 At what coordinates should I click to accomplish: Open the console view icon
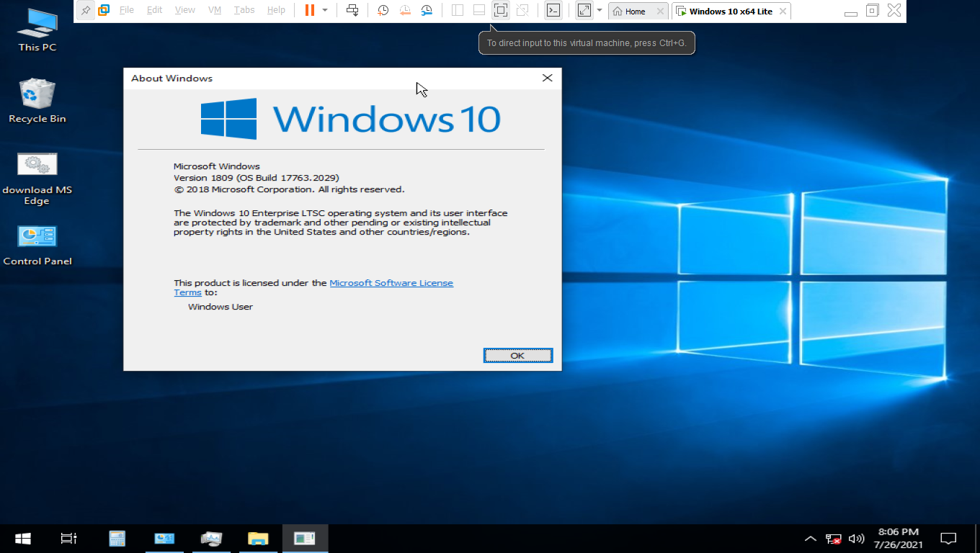pos(553,10)
